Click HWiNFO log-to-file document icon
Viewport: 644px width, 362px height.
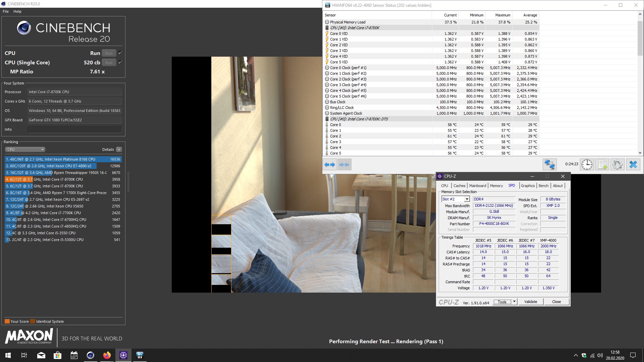[602, 165]
